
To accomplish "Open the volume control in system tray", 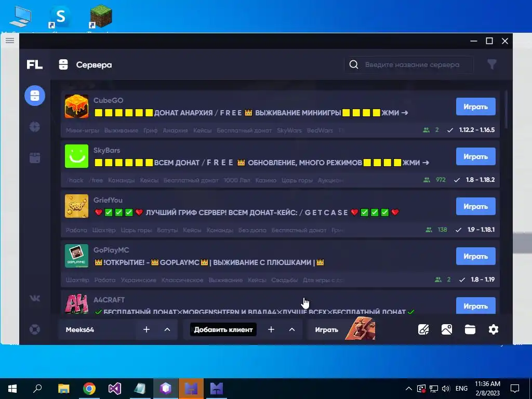I will (x=446, y=389).
